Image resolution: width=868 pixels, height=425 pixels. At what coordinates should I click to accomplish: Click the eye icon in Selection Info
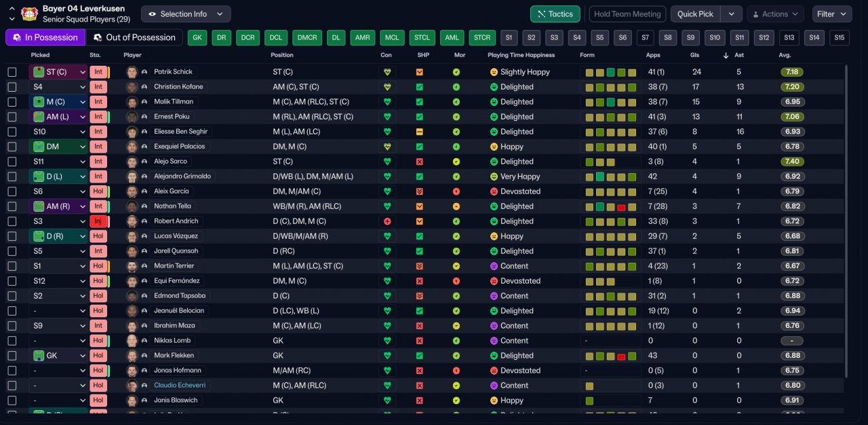pos(153,14)
